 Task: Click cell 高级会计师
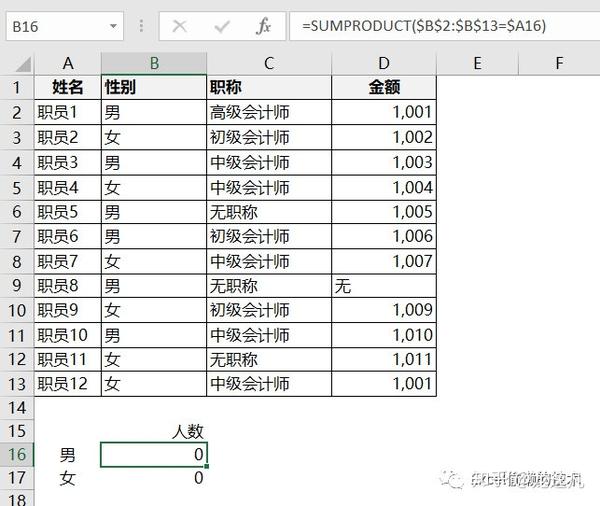coord(269,112)
